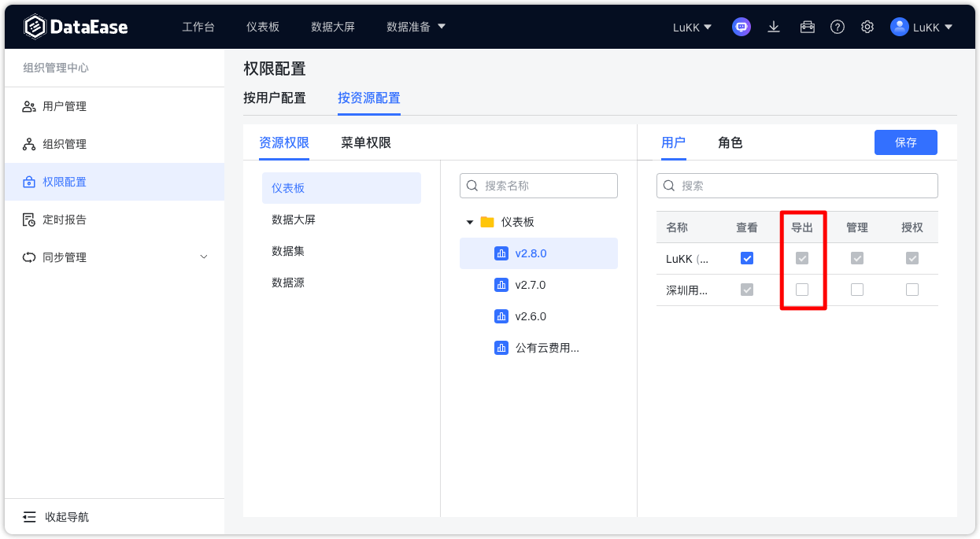
Task: Click the settings gear icon
Action: coord(867,27)
